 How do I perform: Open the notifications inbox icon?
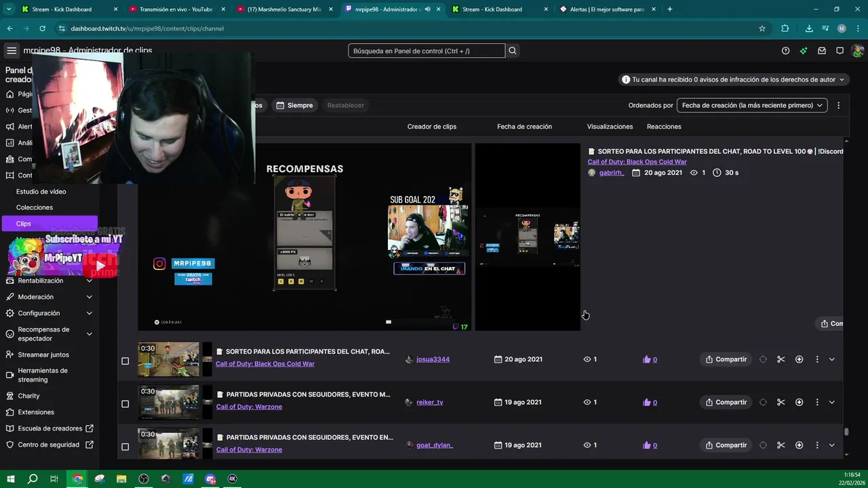(x=822, y=51)
